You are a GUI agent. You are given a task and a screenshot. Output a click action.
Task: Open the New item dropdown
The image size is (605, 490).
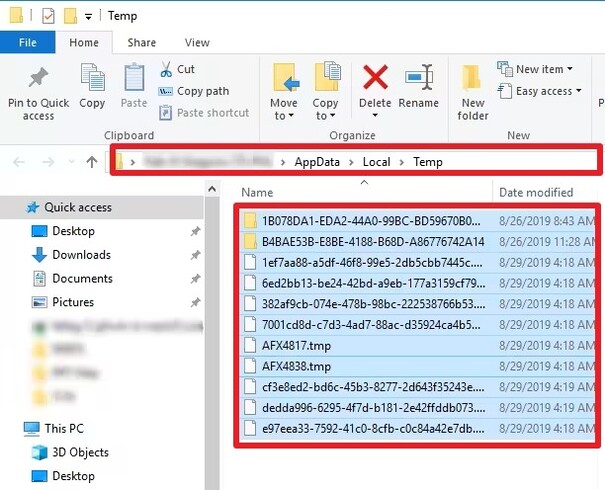click(x=535, y=69)
